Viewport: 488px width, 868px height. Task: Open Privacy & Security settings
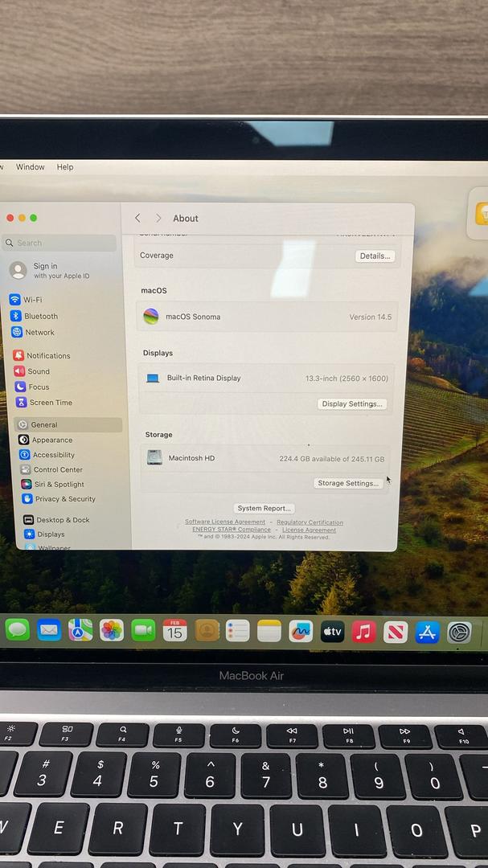coord(59,499)
